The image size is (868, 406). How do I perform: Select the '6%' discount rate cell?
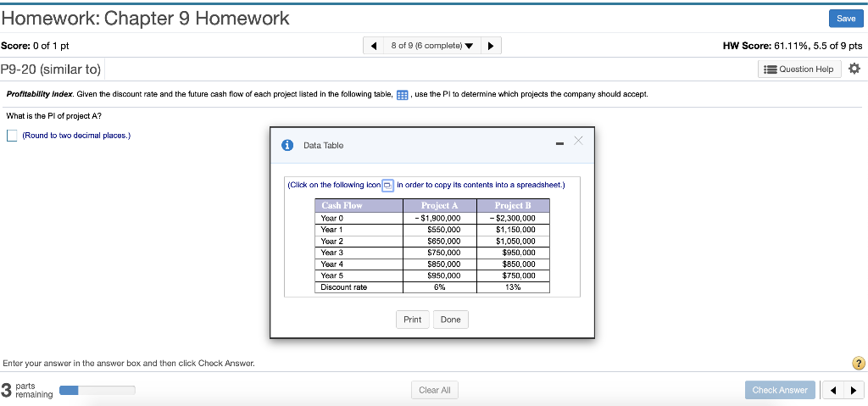coord(440,287)
